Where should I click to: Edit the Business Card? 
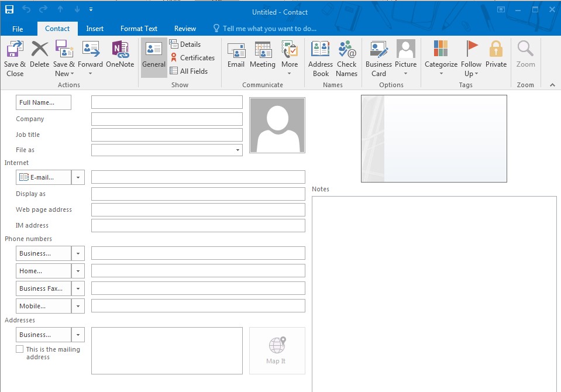(x=378, y=59)
